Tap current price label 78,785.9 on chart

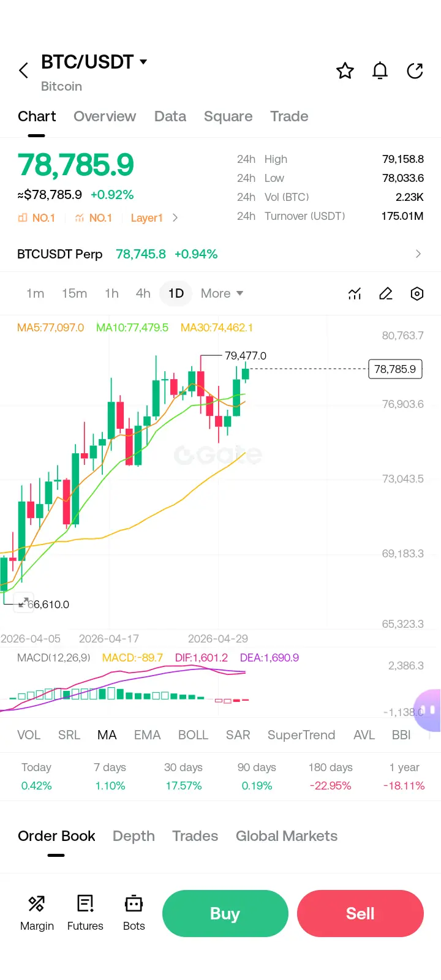pos(395,369)
